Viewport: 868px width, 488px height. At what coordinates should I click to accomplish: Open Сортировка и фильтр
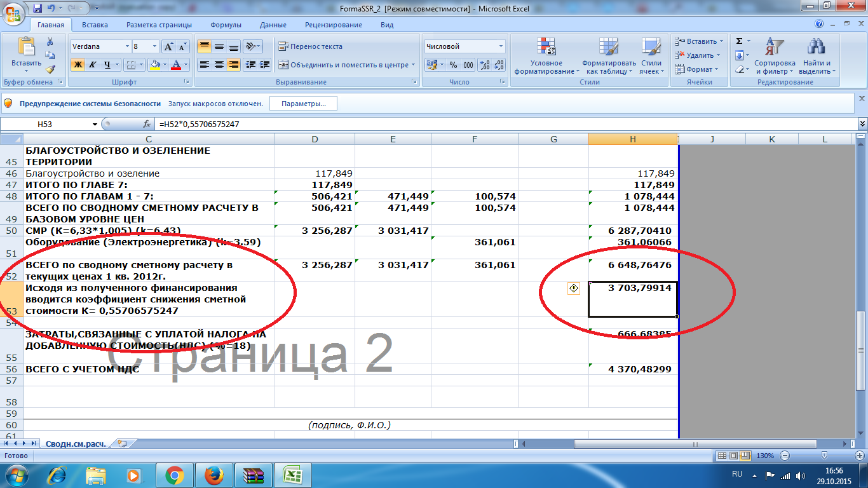pos(775,56)
